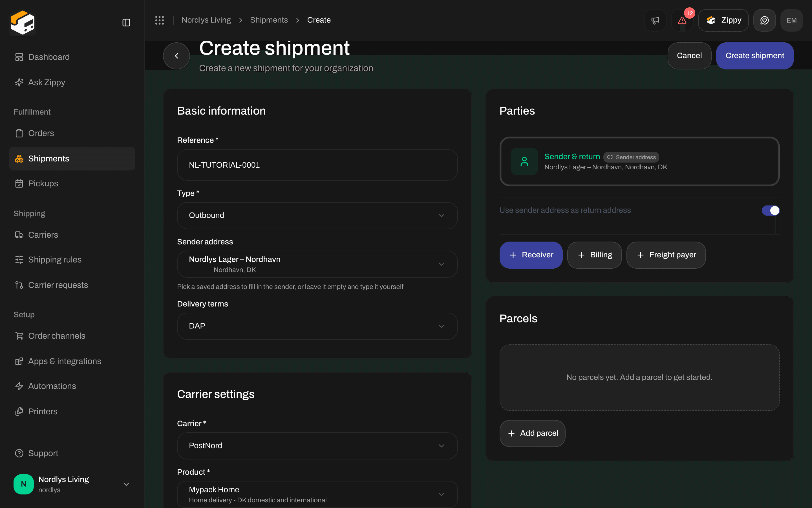Open the alerts warning icon with badge 12
Screen dimensions: 812x508
click(682, 20)
